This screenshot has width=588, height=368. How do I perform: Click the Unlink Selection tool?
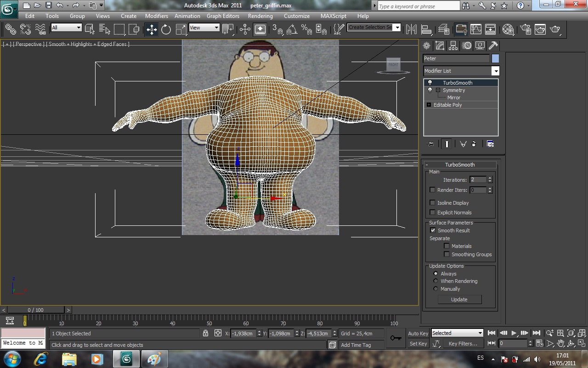click(25, 29)
